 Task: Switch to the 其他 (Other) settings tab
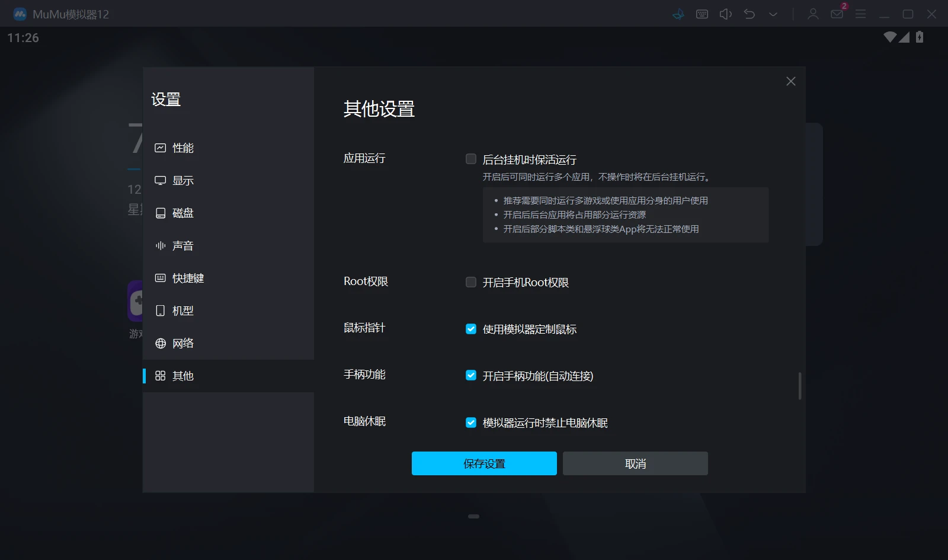(181, 376)
